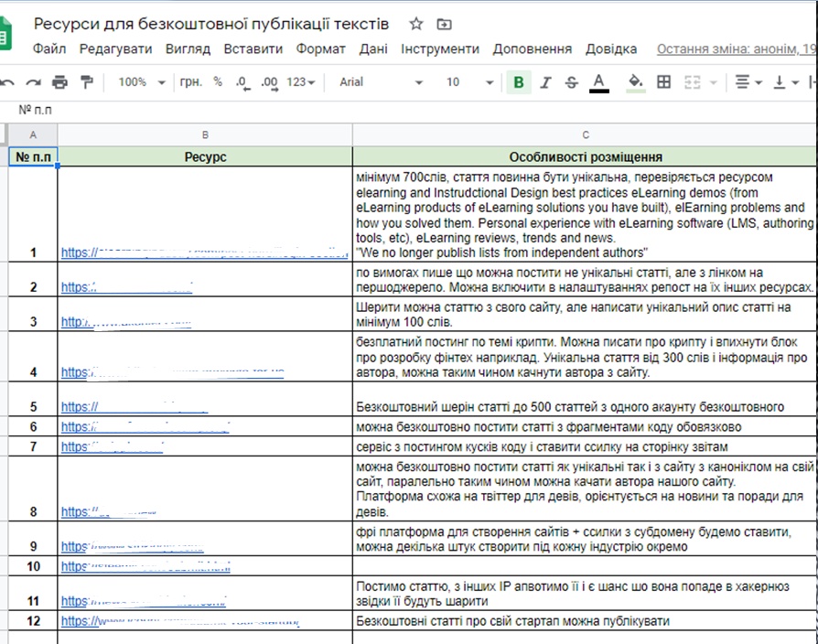Viewport: 818px width, 644px height.
Task: Toggle strikethrough formatting
Action: point(572,81)
